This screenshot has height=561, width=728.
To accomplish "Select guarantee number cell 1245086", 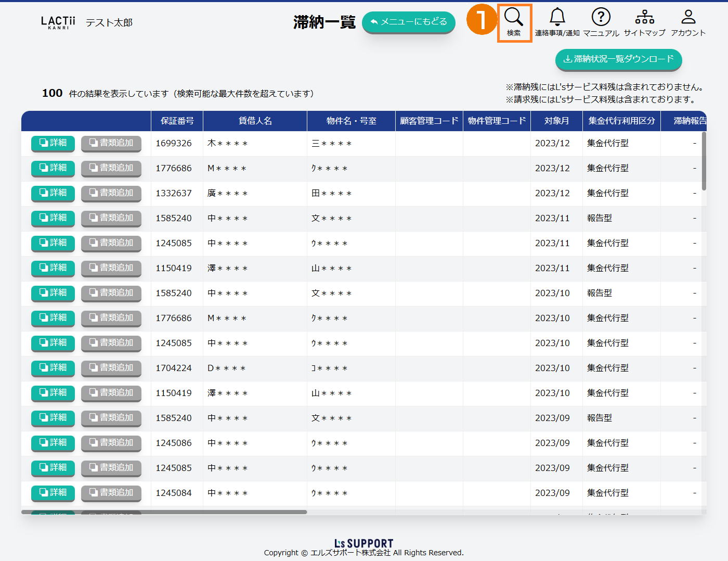I will pos(174,443).
